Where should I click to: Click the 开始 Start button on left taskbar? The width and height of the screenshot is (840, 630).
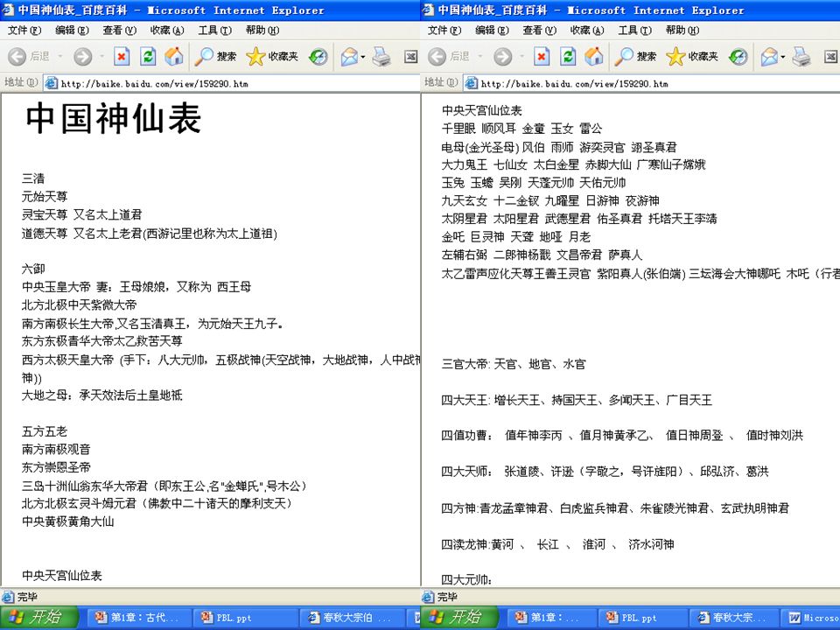39,618
